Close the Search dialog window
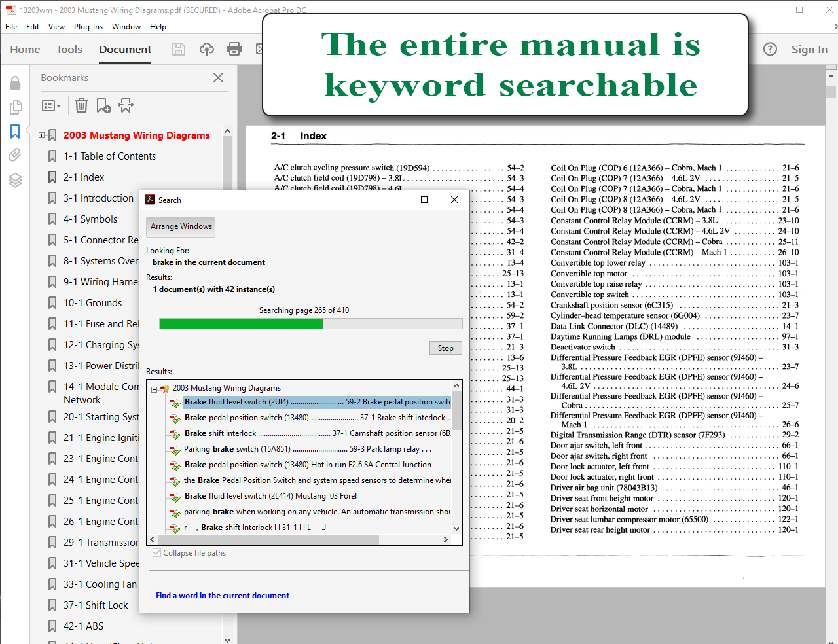Screen dimensions: 838x644 (x=454, y=200)
